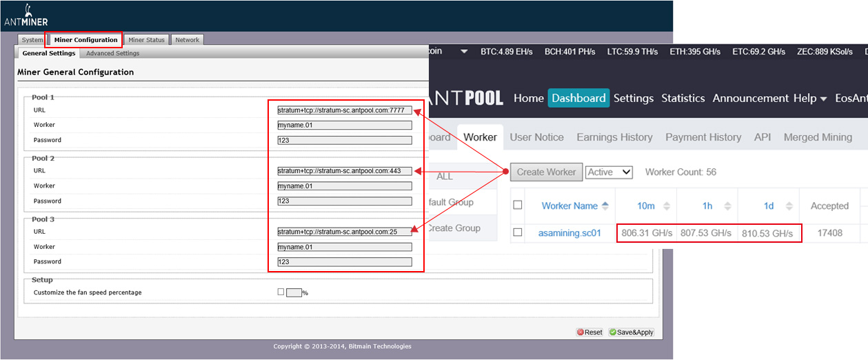
Task: Select the asamining.sc01 worker checkbox
Action: point(518,232)
